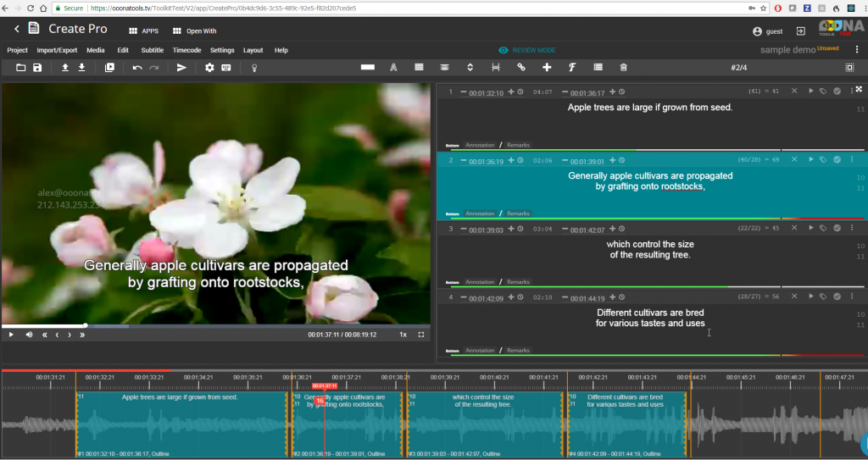Toggle Review Mode eye switch
This screenshot has height=460, width=868.
pos(504,50)
